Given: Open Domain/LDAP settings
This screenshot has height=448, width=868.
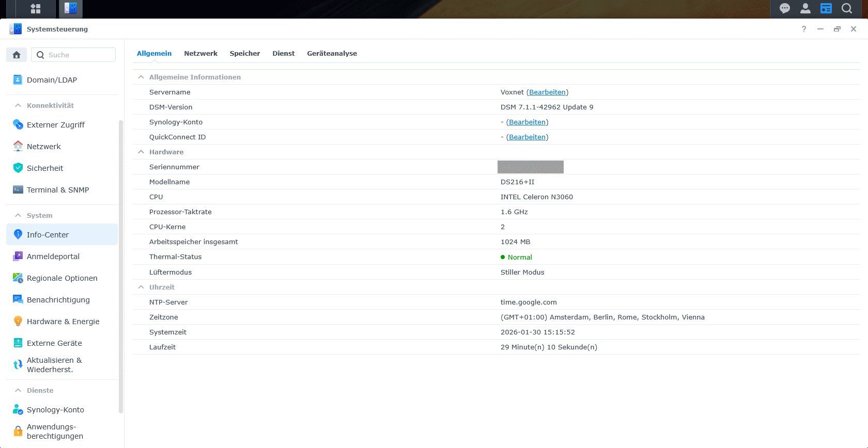Looking at the screenshot, I should pos(62,80).
